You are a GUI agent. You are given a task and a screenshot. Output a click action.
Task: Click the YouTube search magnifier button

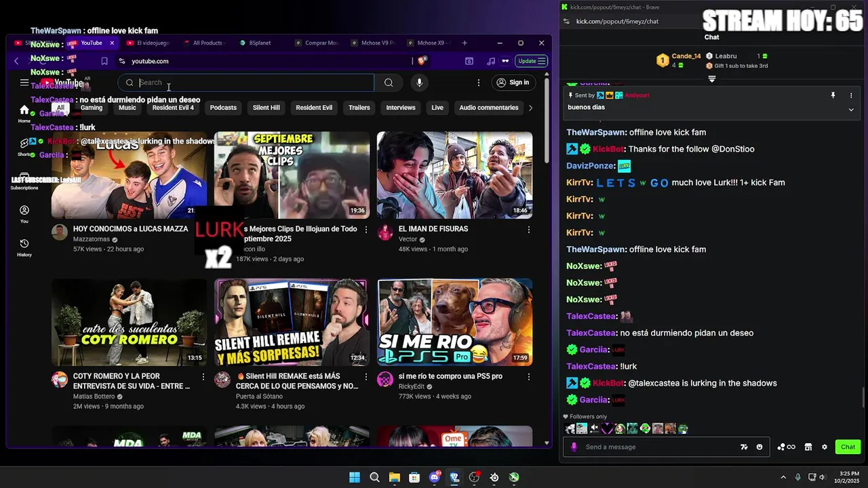(x=389, y=83)
